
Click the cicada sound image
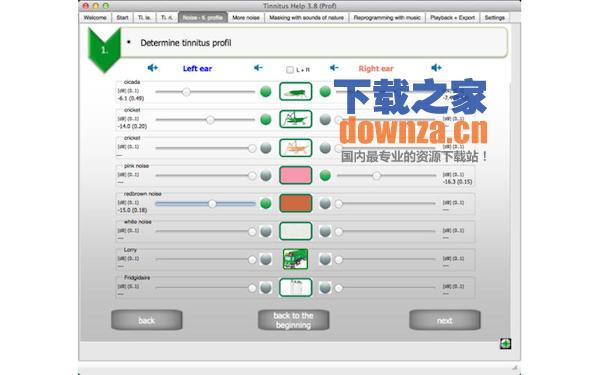[x=295, y=91]
